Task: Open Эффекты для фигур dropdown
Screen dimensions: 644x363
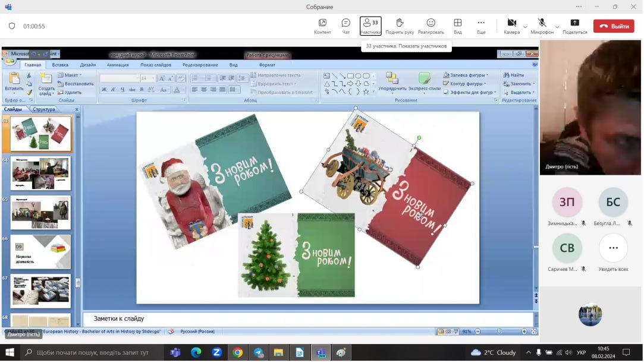Action: click(x=470, y=92)
